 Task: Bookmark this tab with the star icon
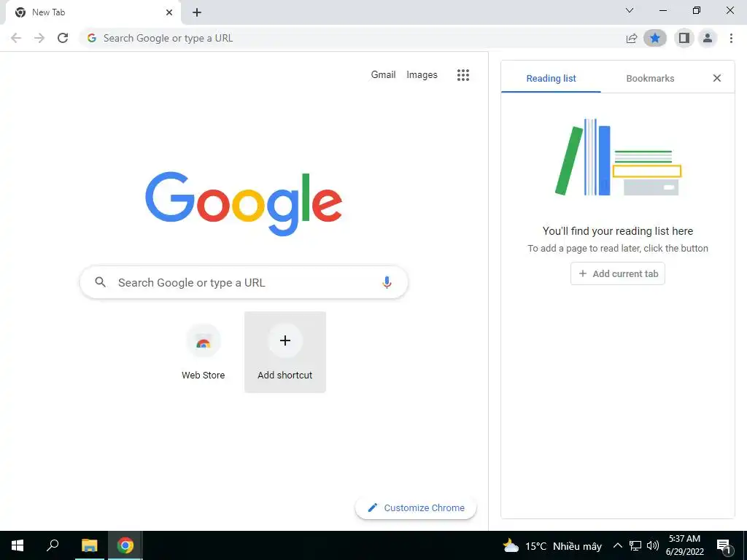pyautogui.click(x=655, y=38)
